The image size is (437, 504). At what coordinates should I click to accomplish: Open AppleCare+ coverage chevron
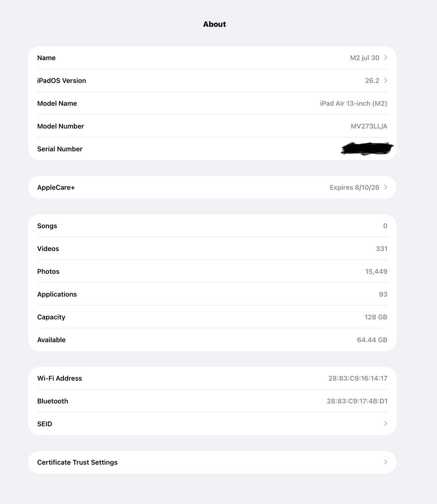coord(386,188)
